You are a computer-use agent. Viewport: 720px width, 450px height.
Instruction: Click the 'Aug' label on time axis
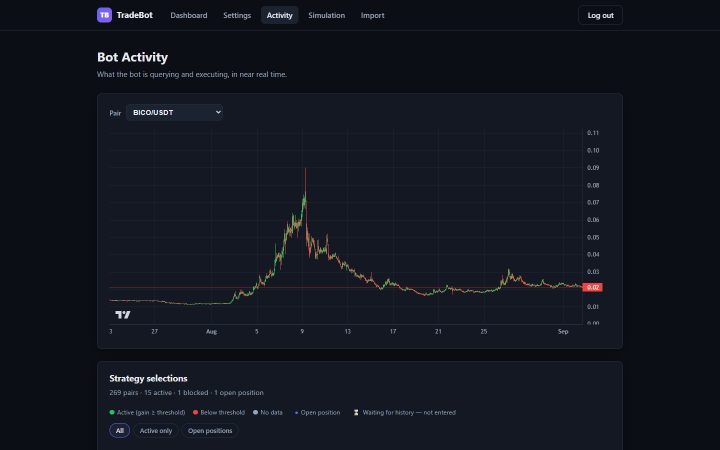pos(211,332)
